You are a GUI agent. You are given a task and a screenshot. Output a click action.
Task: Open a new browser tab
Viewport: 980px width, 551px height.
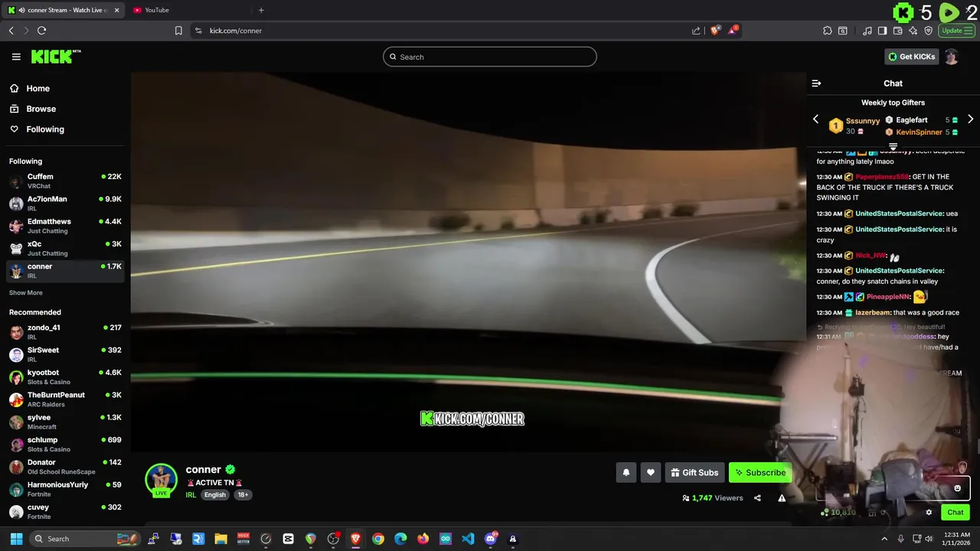[x=261, y=10]
